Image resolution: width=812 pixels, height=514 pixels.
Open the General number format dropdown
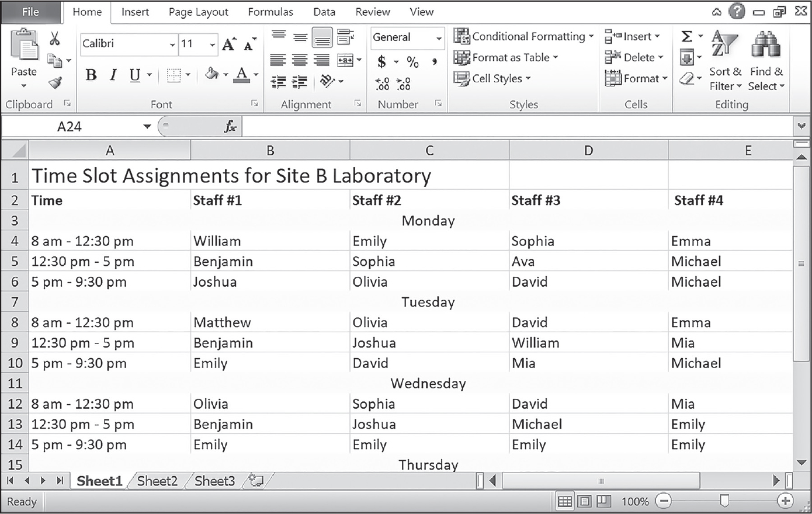[439, 39]
